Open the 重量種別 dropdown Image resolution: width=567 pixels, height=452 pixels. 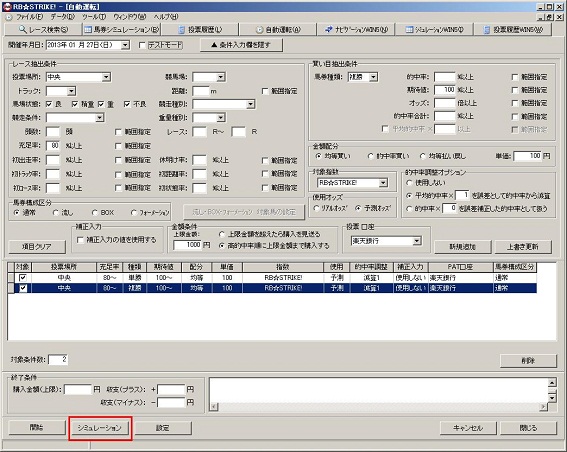[221, 118]
